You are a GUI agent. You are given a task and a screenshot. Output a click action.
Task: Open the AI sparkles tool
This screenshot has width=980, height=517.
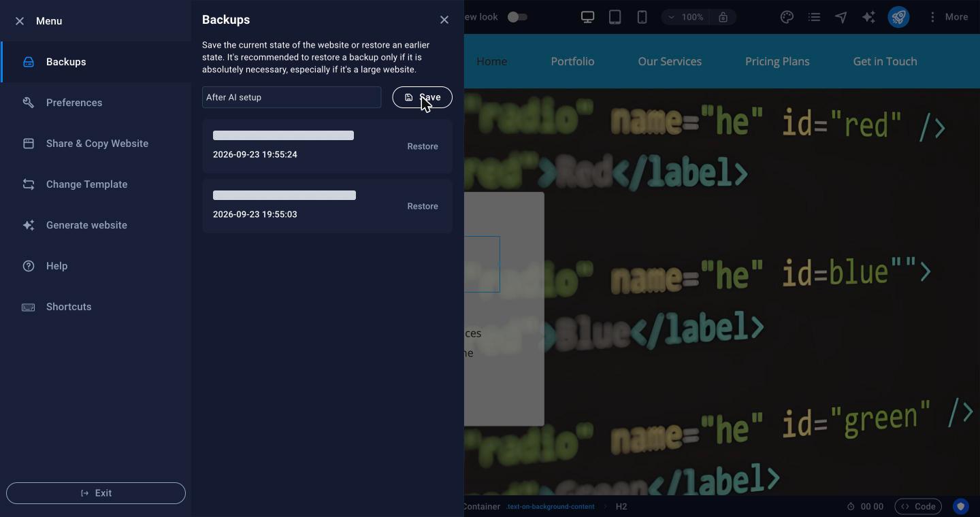(x=868, y=17)
